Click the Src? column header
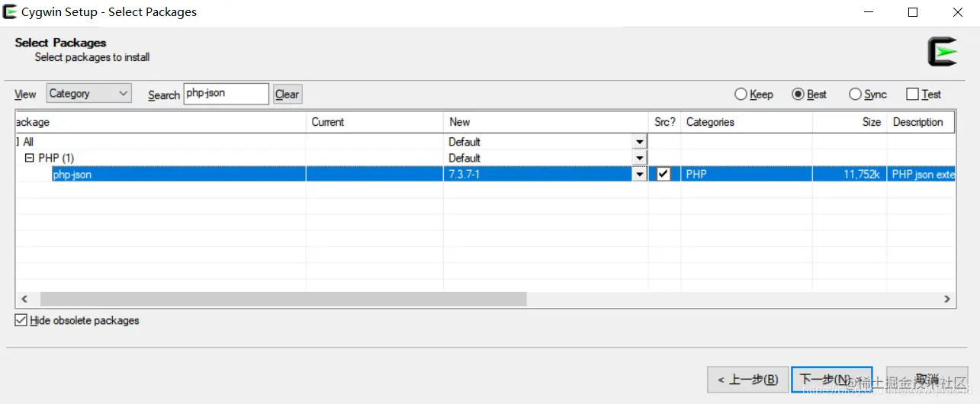The width and height of the screenshot is (980, 404). pos(664,122)
